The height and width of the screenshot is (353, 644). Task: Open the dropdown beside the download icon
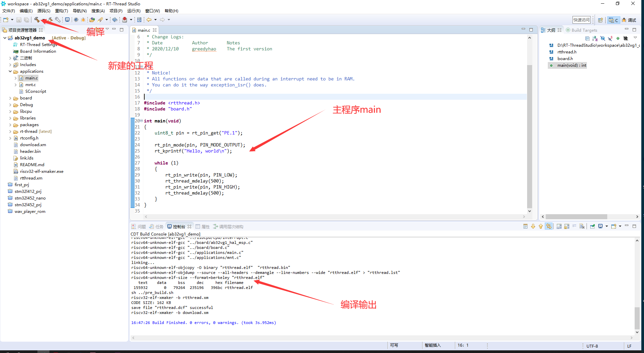131,20
